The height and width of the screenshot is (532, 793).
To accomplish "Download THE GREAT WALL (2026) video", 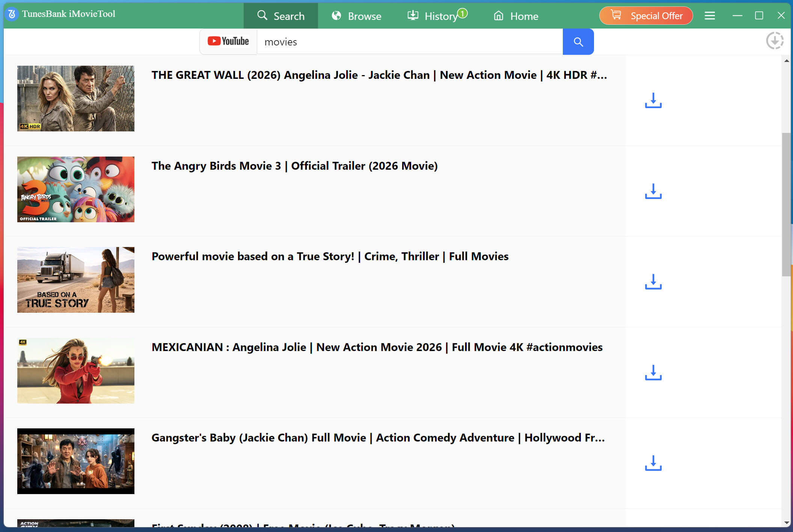I will (x=653, y=100).
